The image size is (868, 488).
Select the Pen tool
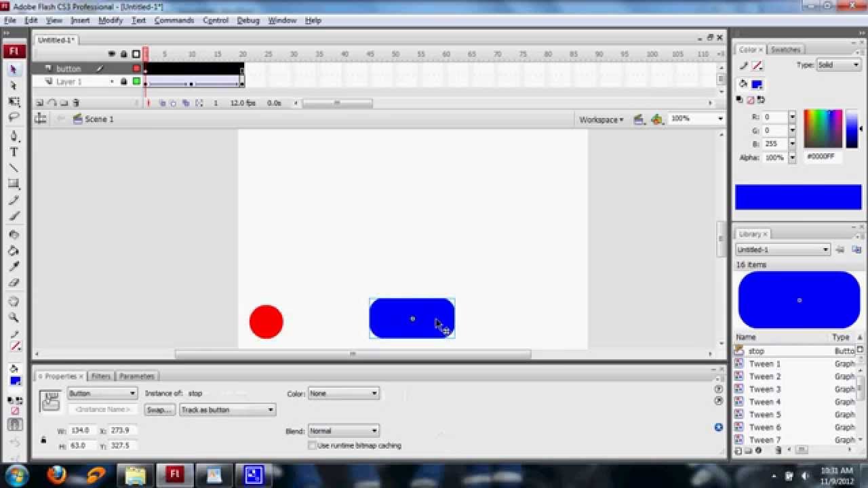tap(14, 136)
